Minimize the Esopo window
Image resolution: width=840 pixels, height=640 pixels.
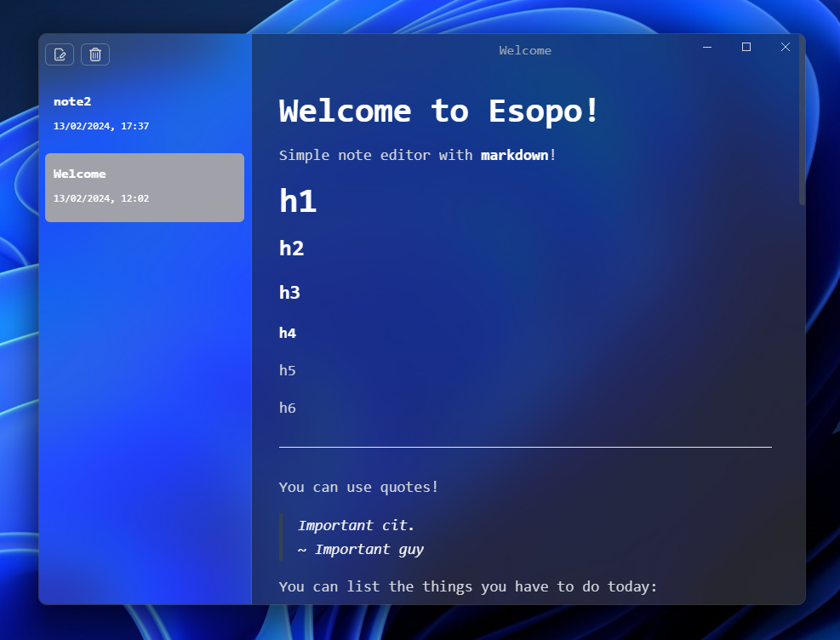click(707, 47)
